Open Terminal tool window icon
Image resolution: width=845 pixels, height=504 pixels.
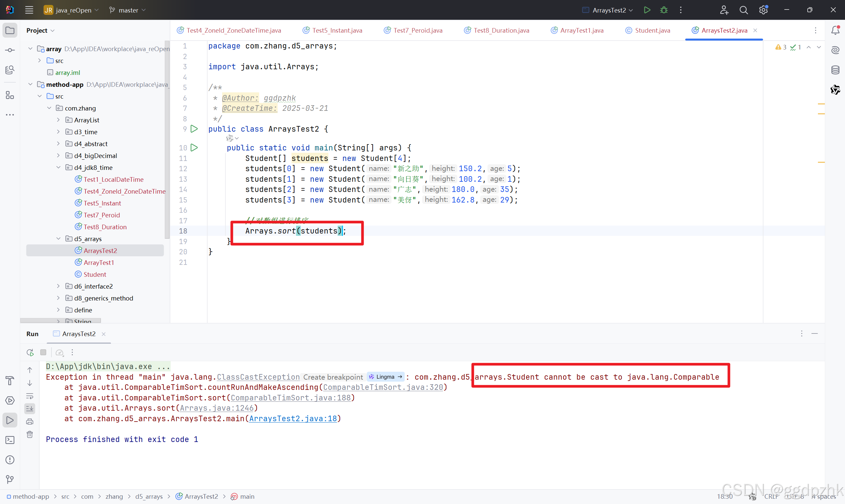click(x=10, y=440)
